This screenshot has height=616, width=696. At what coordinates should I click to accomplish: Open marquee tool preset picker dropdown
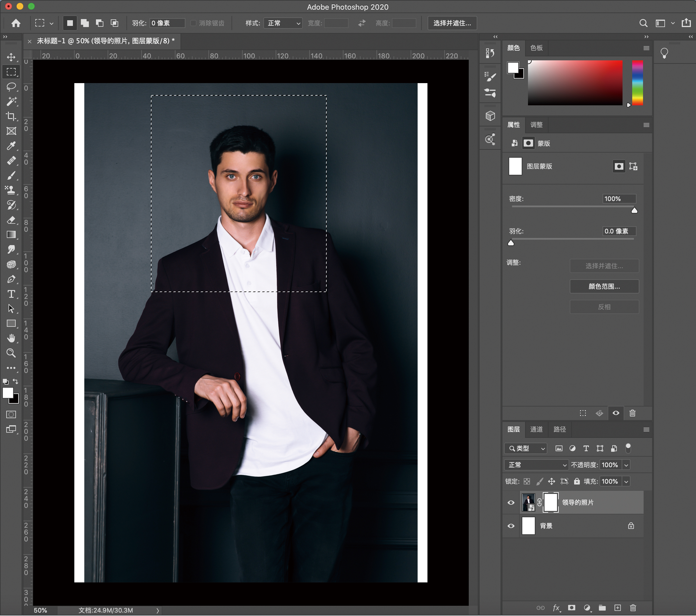coord(52,23)
